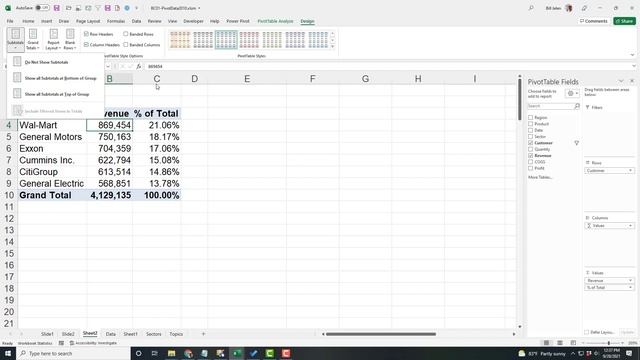Toggle the Row Headers checkbox
The height and width of the screenshot is (360, 640).
tap(86, 34)
